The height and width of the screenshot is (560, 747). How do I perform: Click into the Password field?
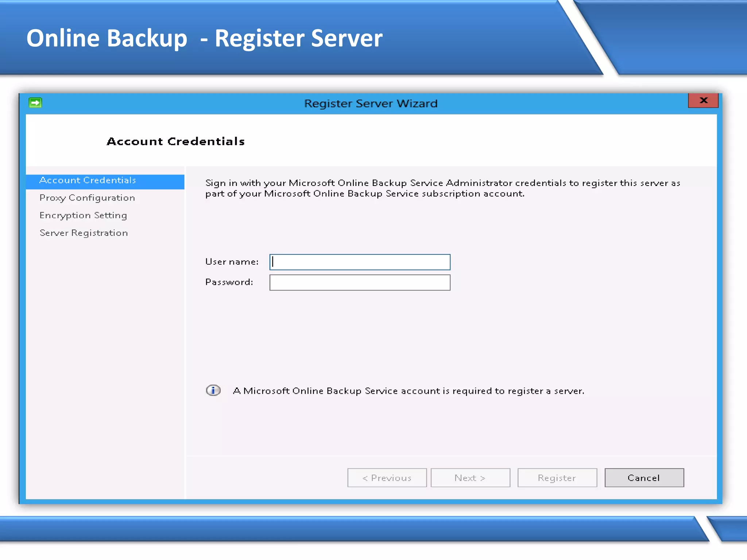pos(360,283)
